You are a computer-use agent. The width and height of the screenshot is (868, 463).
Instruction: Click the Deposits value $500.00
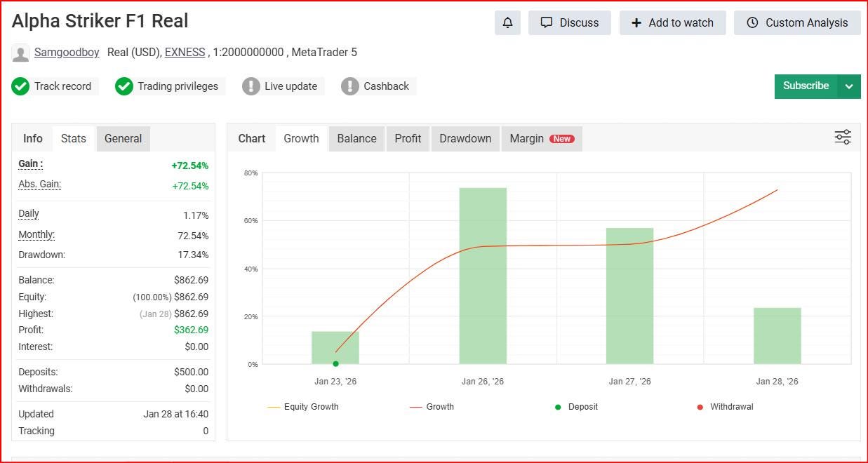pyautogui.click(x=191, y=372)
